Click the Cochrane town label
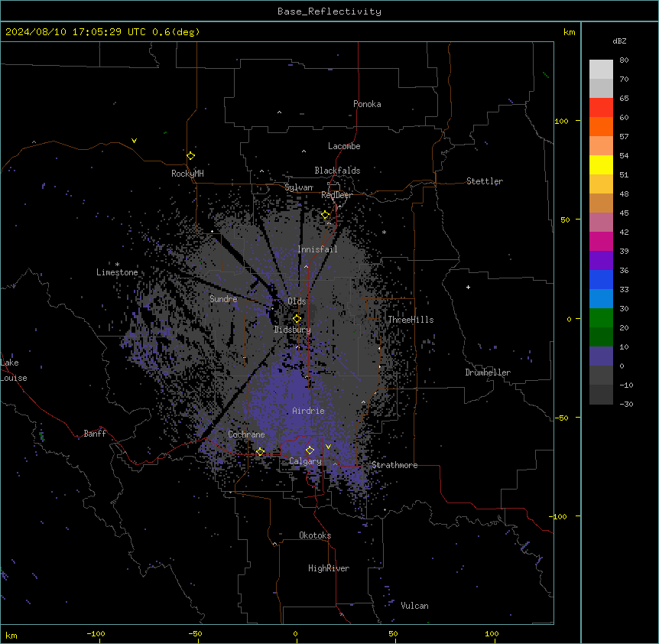This screenshot has width=659, height=644. 246,434
